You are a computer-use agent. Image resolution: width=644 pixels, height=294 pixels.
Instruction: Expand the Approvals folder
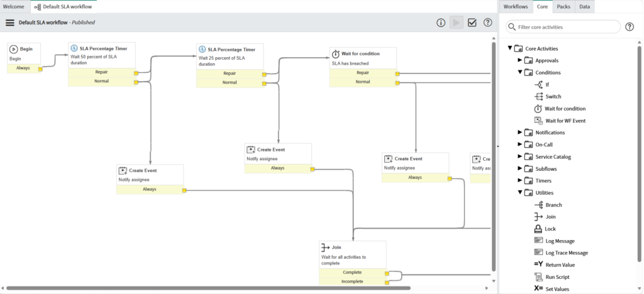[x=520, y=60]
